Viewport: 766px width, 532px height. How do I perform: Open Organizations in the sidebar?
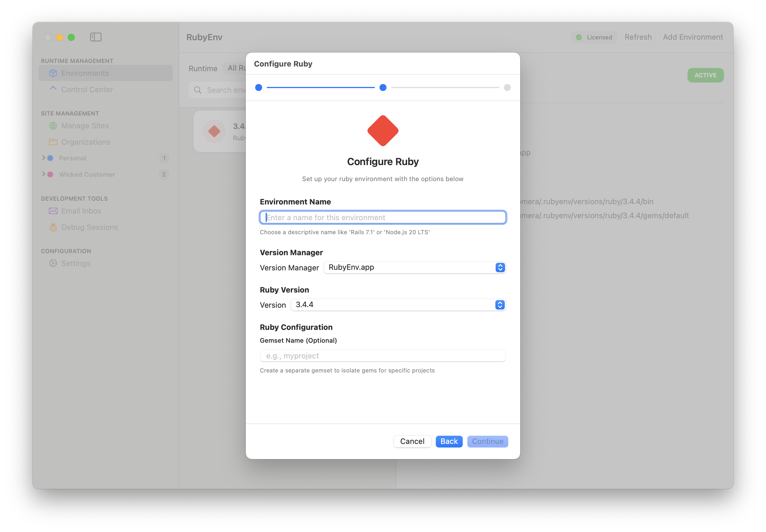[x=106, y=142]
